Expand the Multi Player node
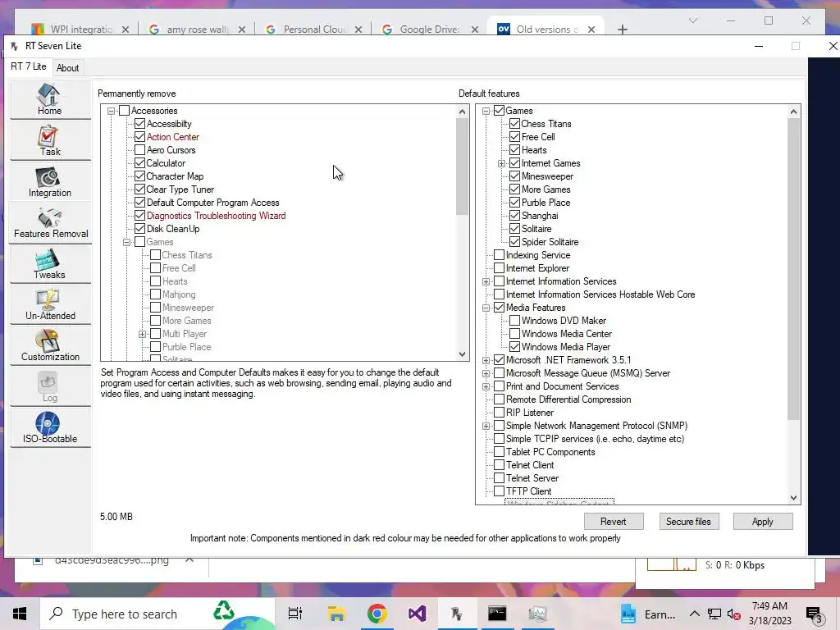Screen dimensions: 840x630 [x=143, y=335]
